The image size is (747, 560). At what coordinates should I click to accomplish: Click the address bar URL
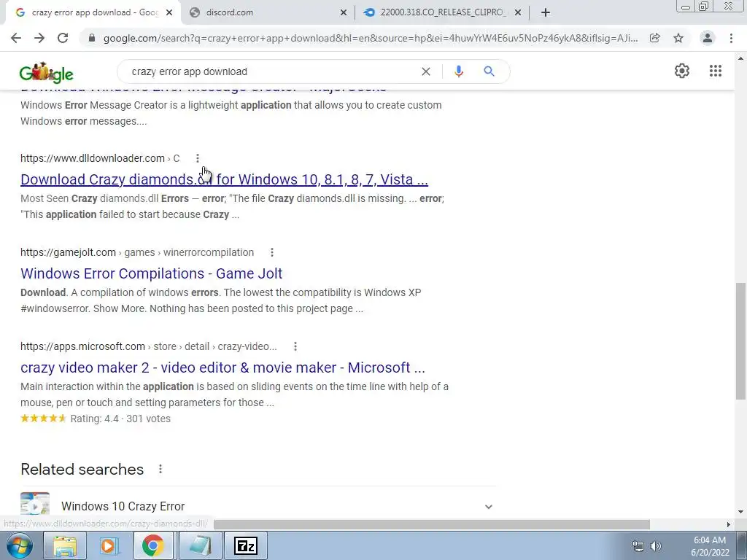click(371, 38)
